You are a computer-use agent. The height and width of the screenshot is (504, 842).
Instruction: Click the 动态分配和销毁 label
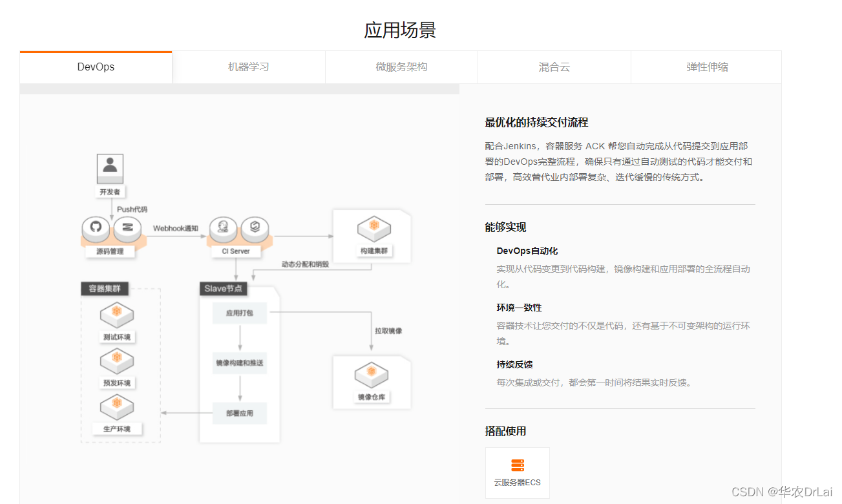[x=305, y=264]
